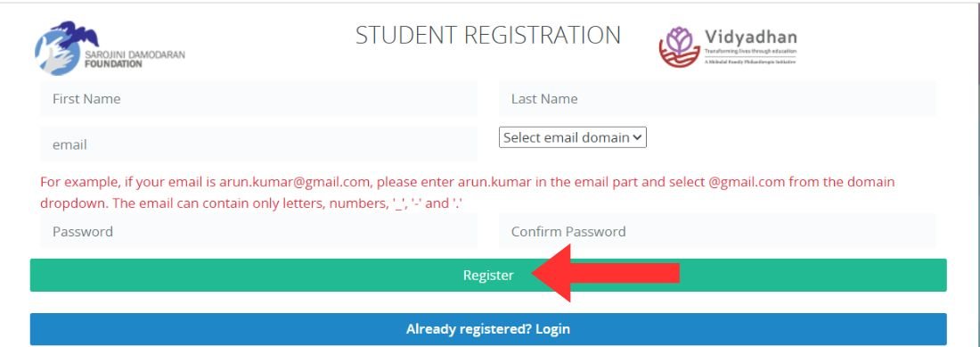Click the email domain dropdown chevron arrow
This screenshot has height=347, width=980.
click(x=637, y=137)
